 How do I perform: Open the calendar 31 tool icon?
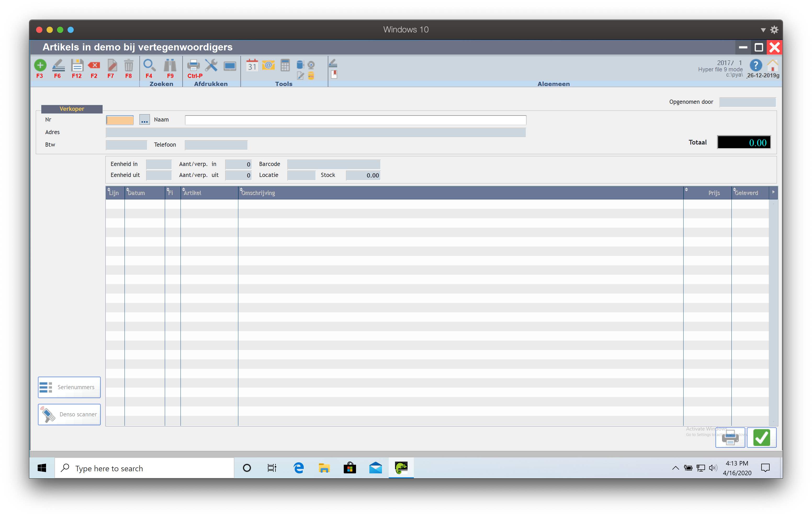(252, 65)
